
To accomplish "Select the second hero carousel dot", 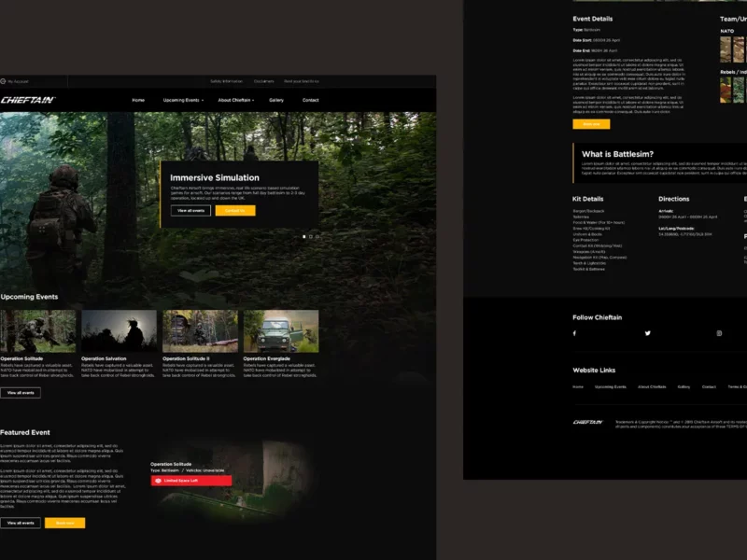I will coord(311,237).
